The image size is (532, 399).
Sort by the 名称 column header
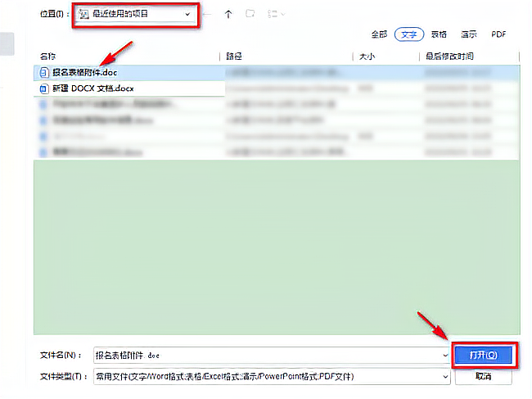(x=47, y=57)
